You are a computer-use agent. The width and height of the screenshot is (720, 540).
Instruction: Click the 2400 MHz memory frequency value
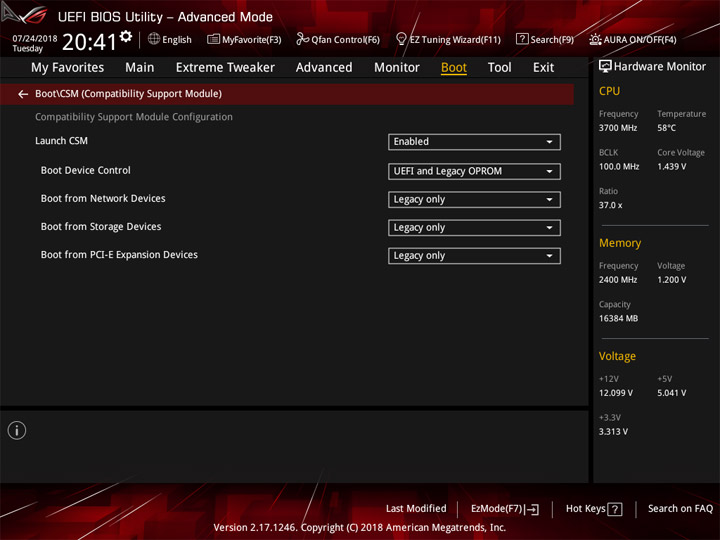point(618,280)
